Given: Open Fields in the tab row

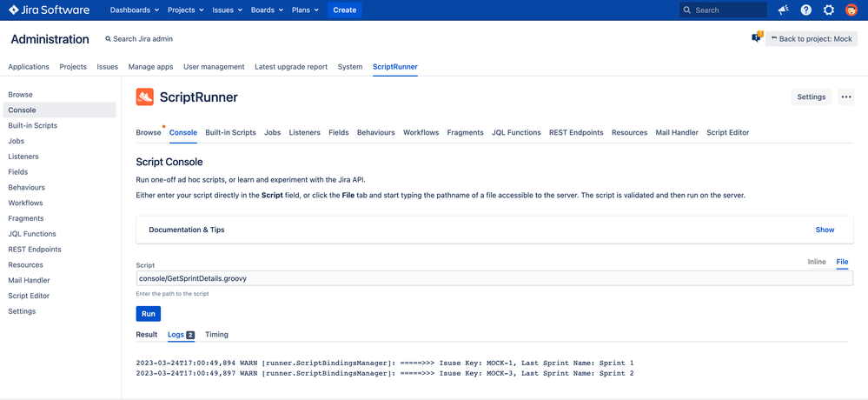Looking at the screenshot, I should (339, 132).
